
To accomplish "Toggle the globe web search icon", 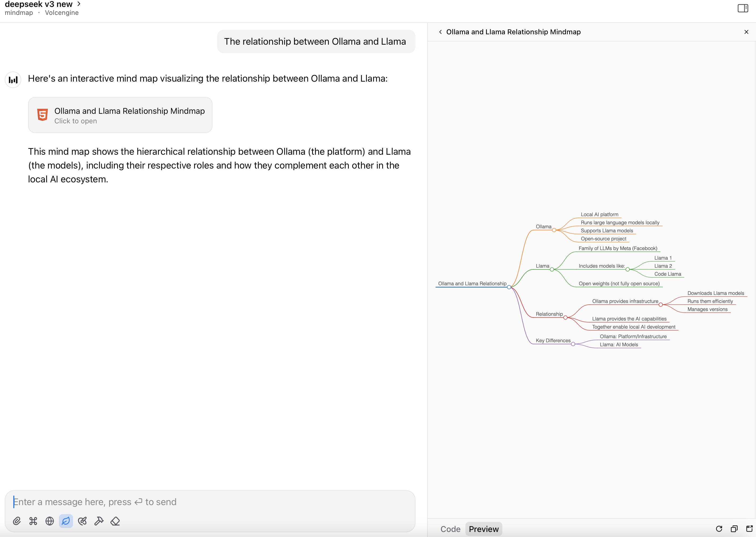I will click(50, 521).
